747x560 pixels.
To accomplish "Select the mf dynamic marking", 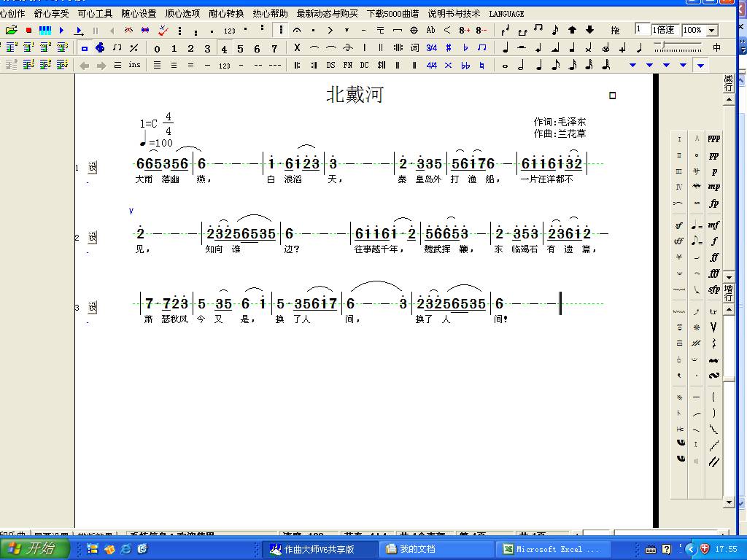I will pos(713,225).
